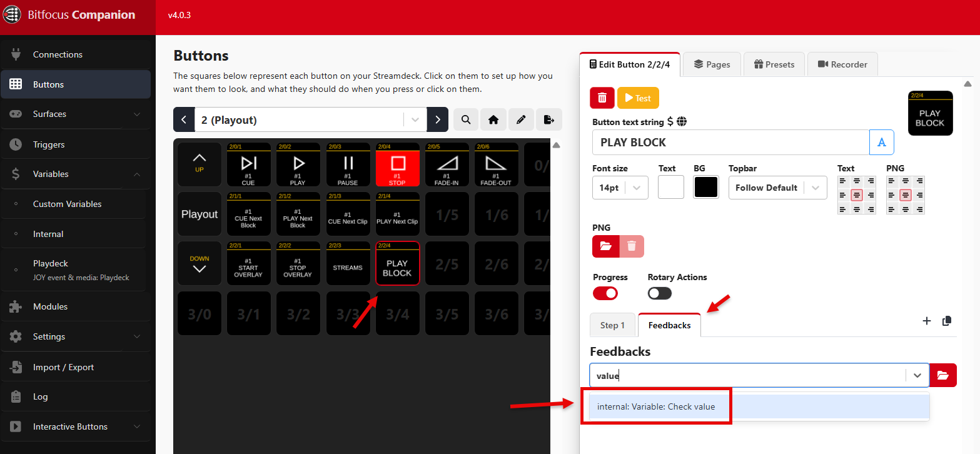Select the STREAMS button
The height and width of the screenshot is (454, 980).
(x=348, y=263)
